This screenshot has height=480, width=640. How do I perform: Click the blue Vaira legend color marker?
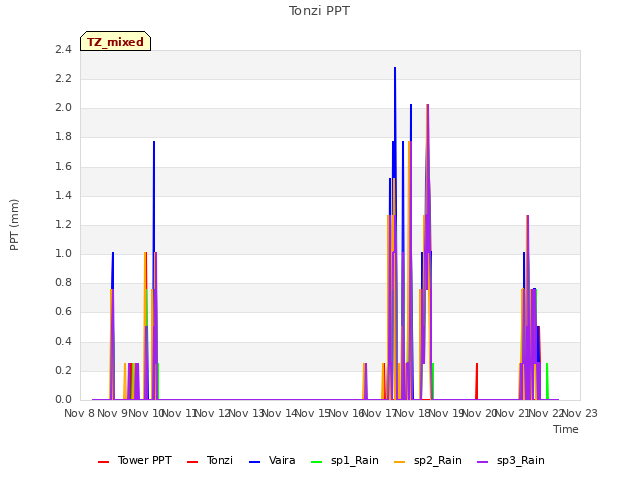tap(254, 462)
